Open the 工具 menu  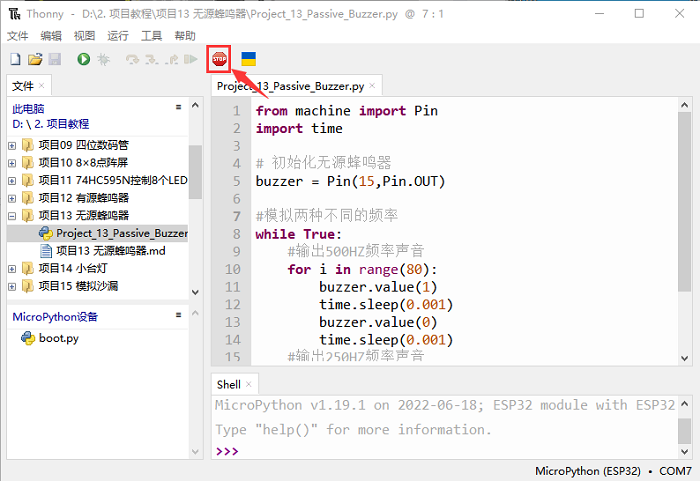pos(151,35)
